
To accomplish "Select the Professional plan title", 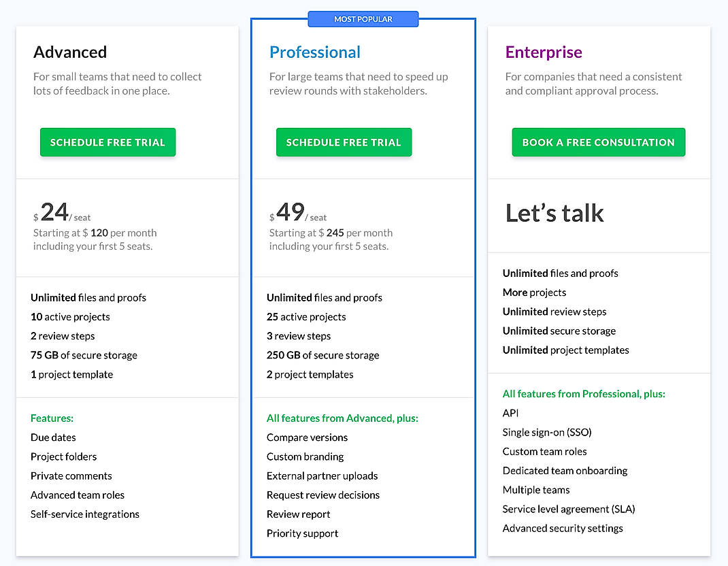I will pyautogui.click(x=315, y=52).
